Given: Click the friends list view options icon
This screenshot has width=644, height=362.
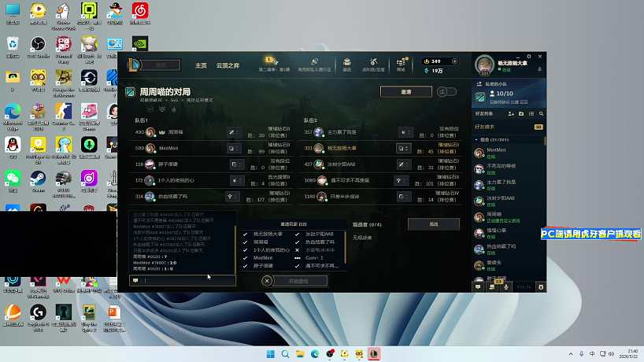Looking at the screenshot, I should [531, 113].
